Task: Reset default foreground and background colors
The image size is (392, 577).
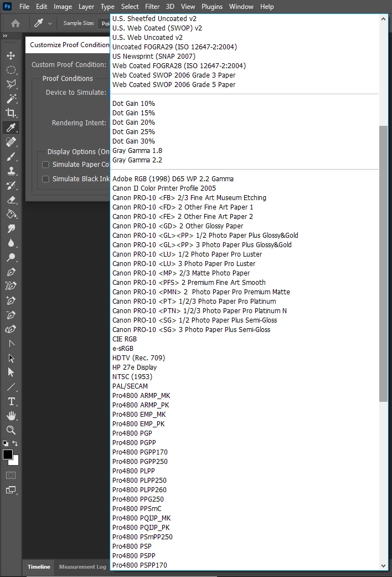Action: pyautogui.click(x=6, y=443)
